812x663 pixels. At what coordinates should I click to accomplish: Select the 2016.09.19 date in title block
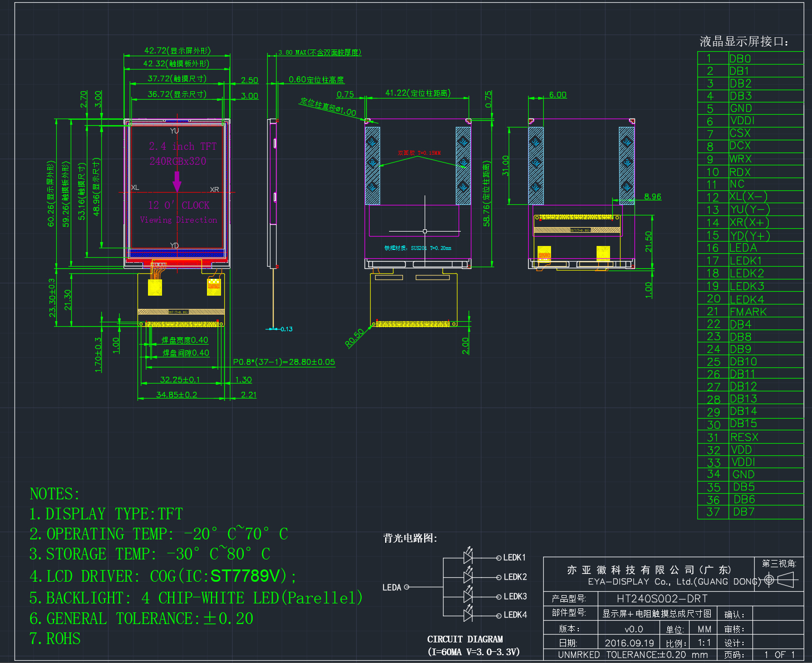tap(629, 643)
